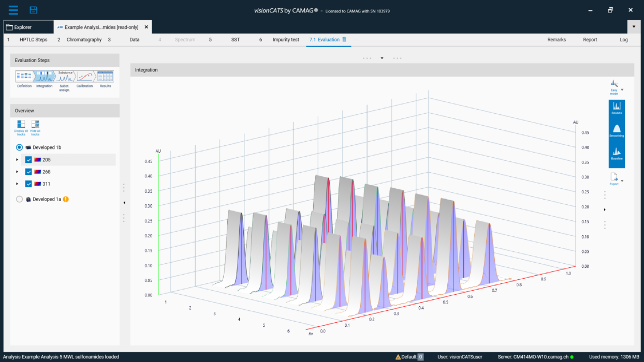This screenshot has height=362, width=644.
Task: Click the color gradient swatch beside 205
Action: 38,159
